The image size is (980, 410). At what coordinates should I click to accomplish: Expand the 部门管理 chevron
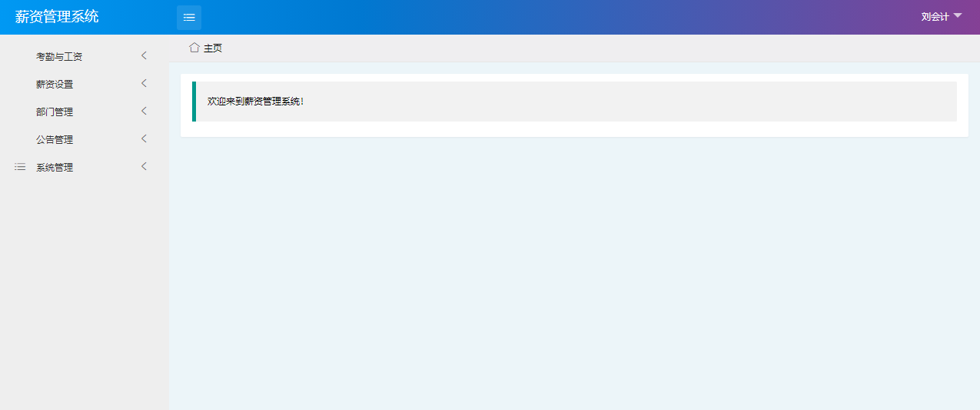pyautogui.click(x=144, y=111)
